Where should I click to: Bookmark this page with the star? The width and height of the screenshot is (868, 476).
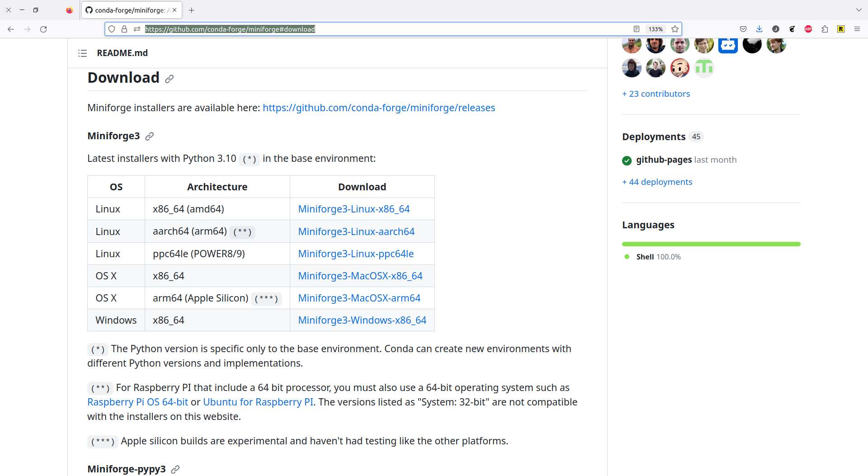[x=675, y=29]
